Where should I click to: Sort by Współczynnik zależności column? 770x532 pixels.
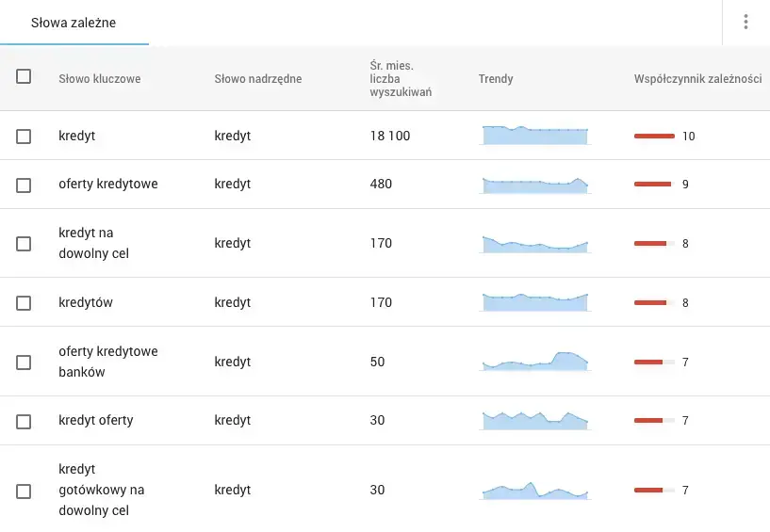click(x=697, y=79)
